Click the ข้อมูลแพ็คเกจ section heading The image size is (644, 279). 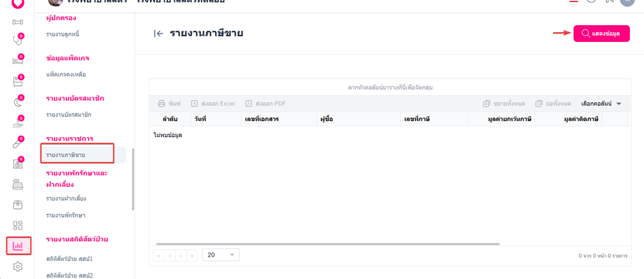pyautogui.click(x=68, y=58)
